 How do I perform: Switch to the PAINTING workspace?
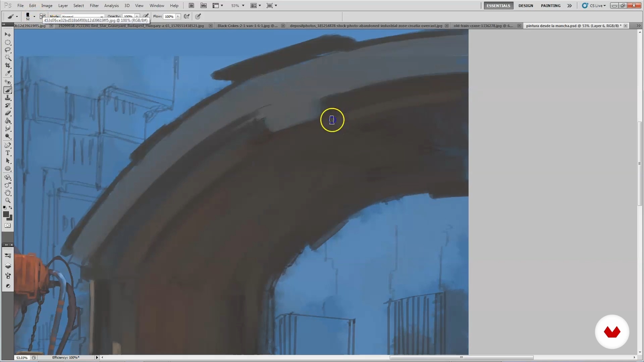pyautogui.click(x=550, y=6)
